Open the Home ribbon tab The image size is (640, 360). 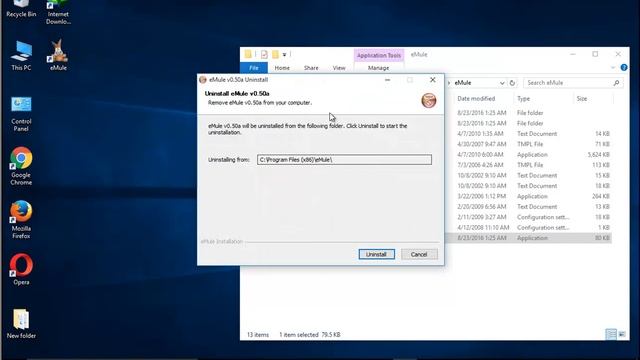pos(282,68)
